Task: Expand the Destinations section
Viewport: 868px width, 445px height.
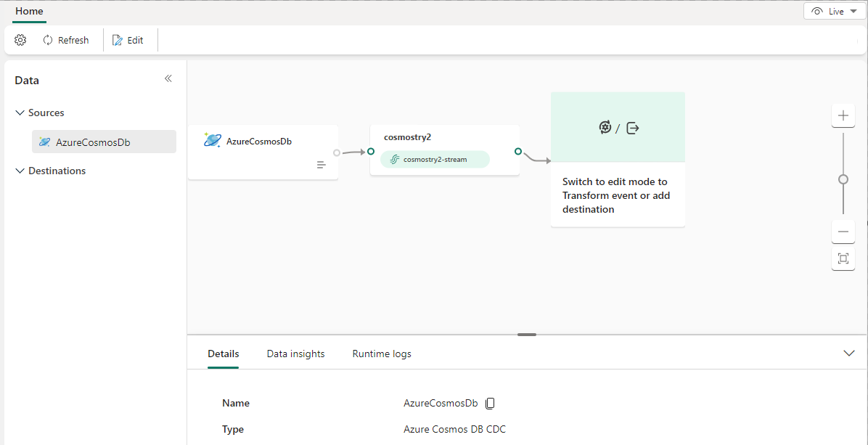Action: [18, 171]
